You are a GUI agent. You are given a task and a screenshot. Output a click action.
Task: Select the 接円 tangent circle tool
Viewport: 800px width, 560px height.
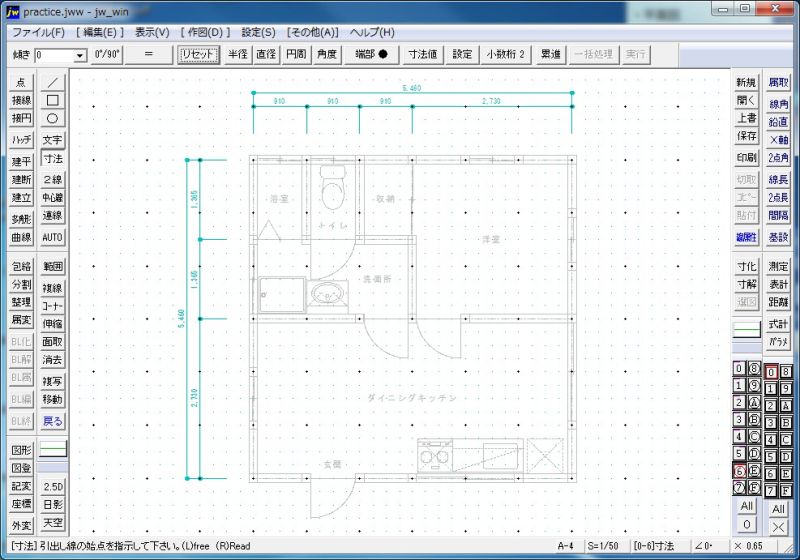(21, 118)
